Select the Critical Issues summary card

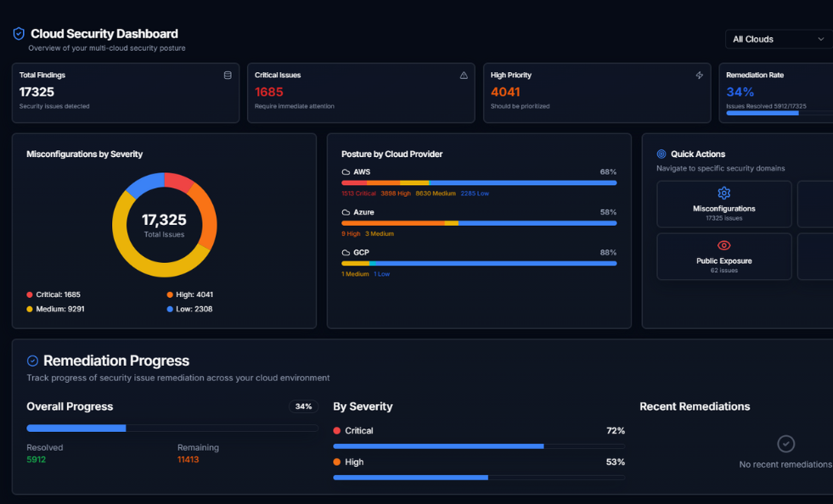[x=361, y=92]
